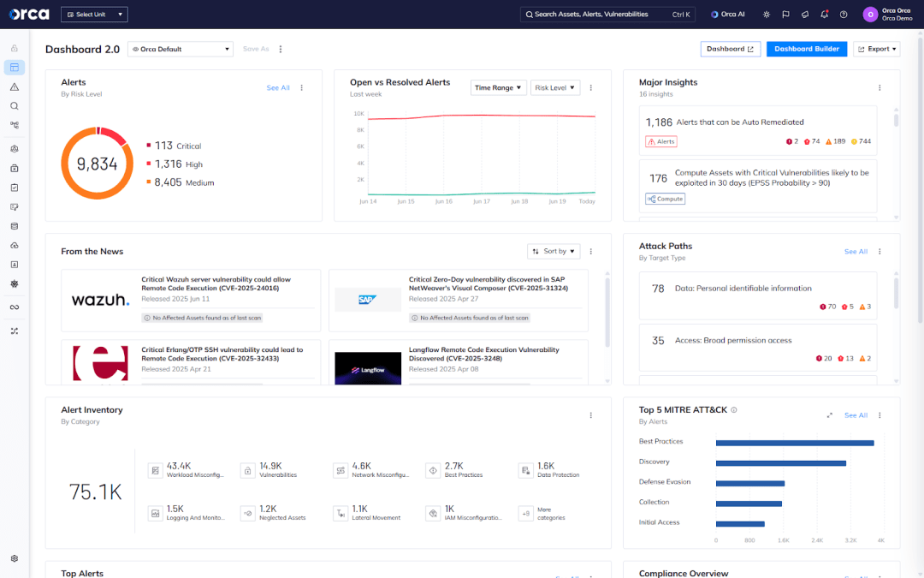Open the lock icon in the left sidebar
The image size is (924, 578).
pos(15,48)
